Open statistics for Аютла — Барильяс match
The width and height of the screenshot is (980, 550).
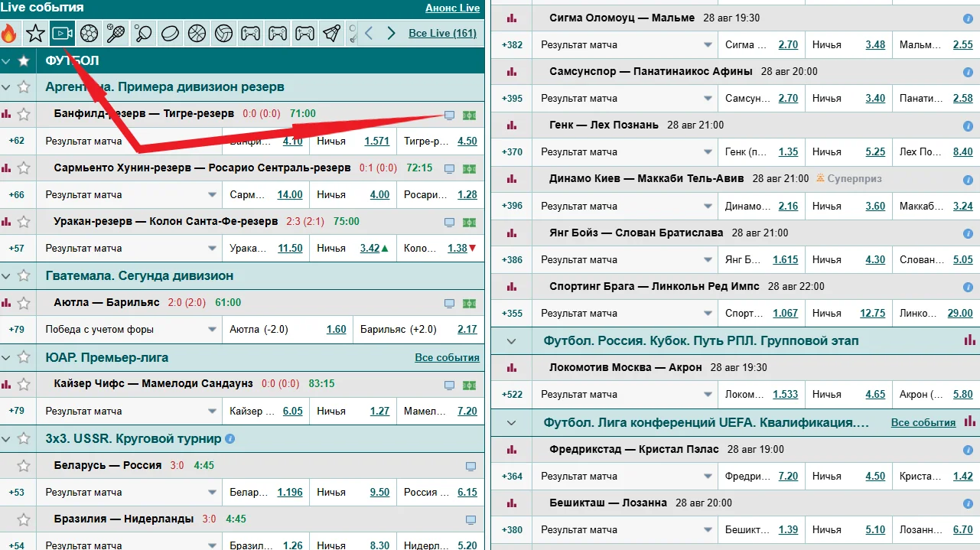(x=7, y=303)
